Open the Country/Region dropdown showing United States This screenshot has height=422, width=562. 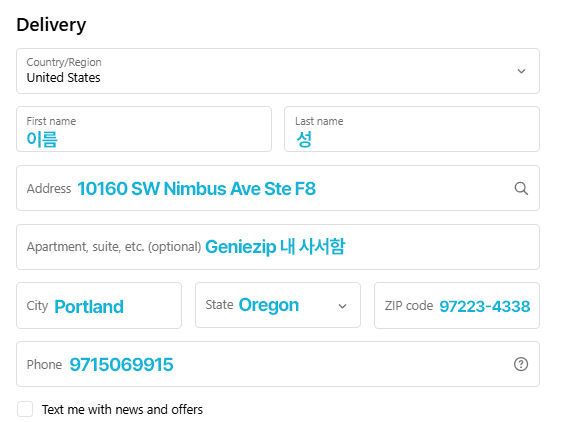(x=278, y=71)
